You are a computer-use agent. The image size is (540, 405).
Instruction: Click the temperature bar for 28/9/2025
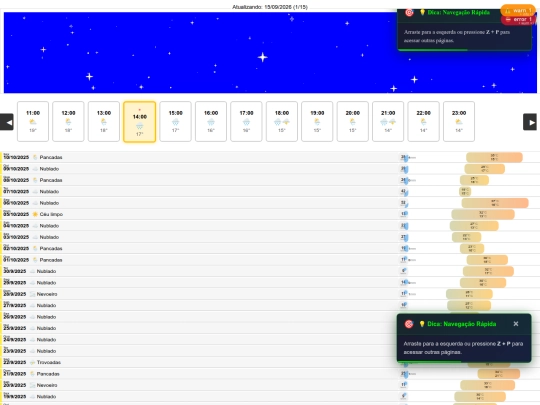click(469, 294)
